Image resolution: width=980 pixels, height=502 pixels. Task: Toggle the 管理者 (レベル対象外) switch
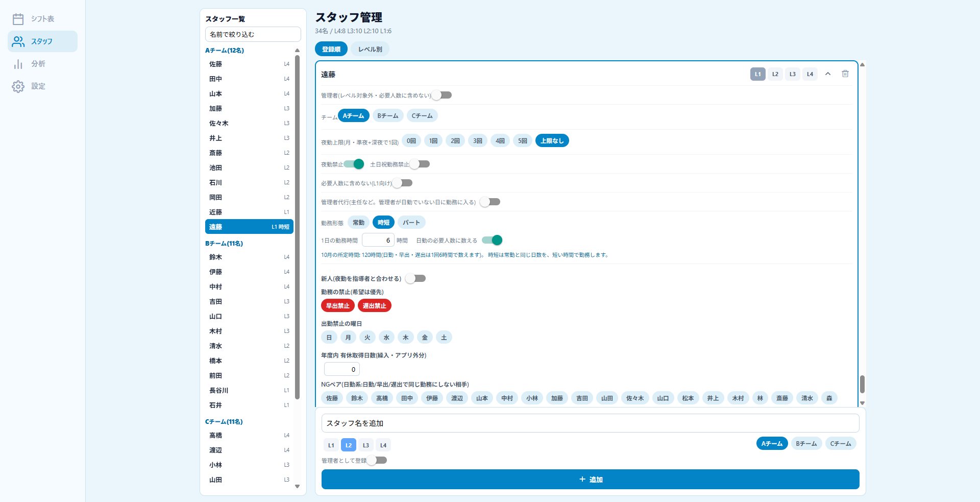click(x=442, y=95)
